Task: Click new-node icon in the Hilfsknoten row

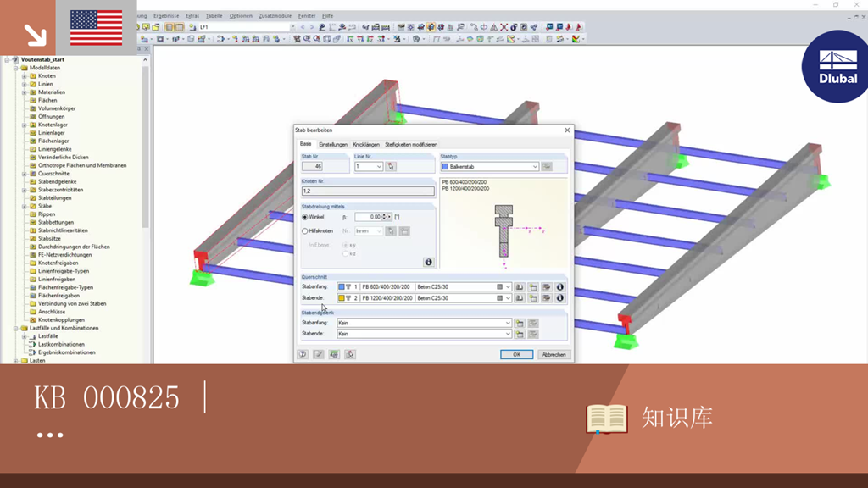Action: [404, 231]
